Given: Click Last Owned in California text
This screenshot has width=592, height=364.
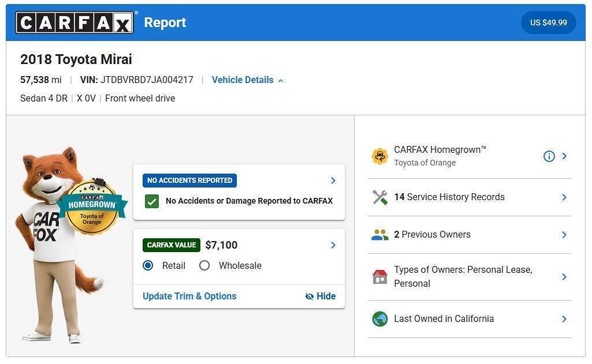Looking at the screenshot, I should point(444,319).
